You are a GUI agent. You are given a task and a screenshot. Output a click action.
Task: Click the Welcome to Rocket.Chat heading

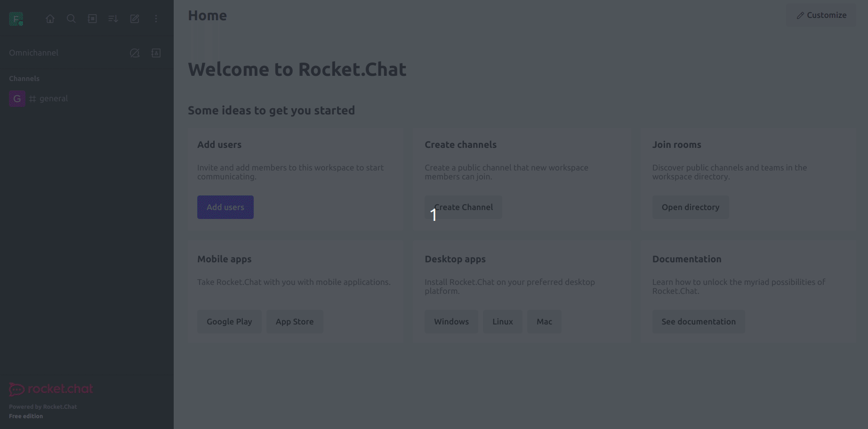297,69
